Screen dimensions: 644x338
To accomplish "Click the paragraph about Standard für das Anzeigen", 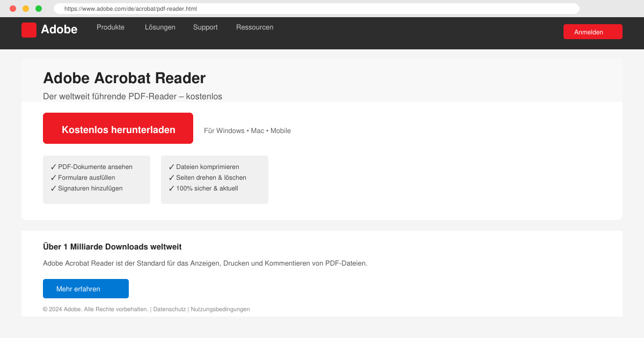I will (x=205, y=263).
